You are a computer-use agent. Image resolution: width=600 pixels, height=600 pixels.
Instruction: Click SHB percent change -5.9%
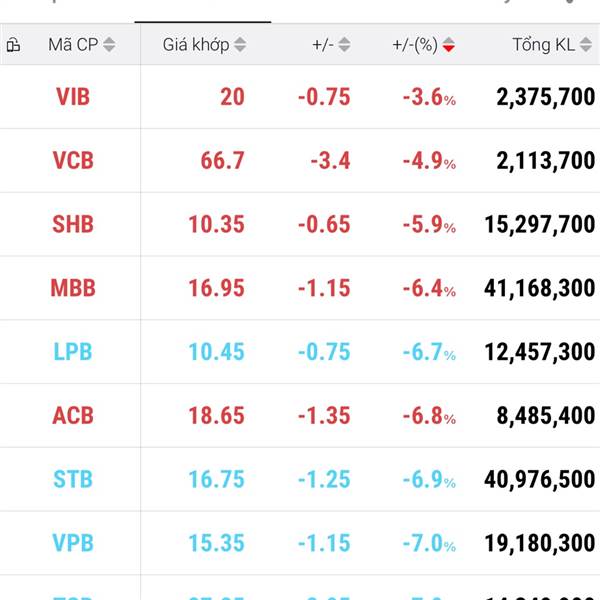[x=429, y=224]
